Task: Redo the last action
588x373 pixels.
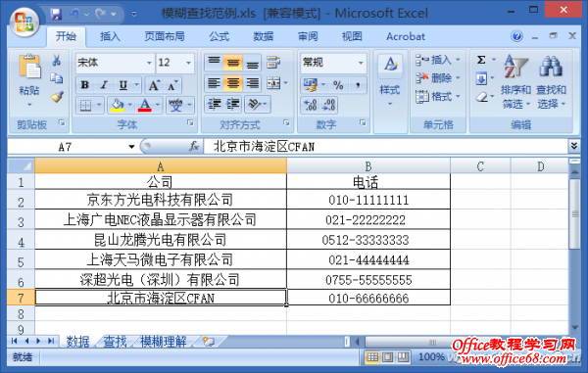Action: [101, 15]
